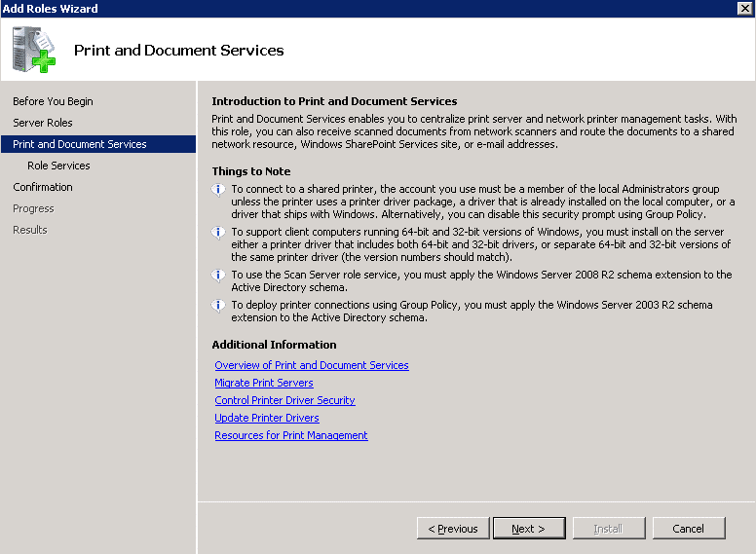Open the Role Services sub-step
Viewport: 756px width, 554px height.
coord(58,166)
